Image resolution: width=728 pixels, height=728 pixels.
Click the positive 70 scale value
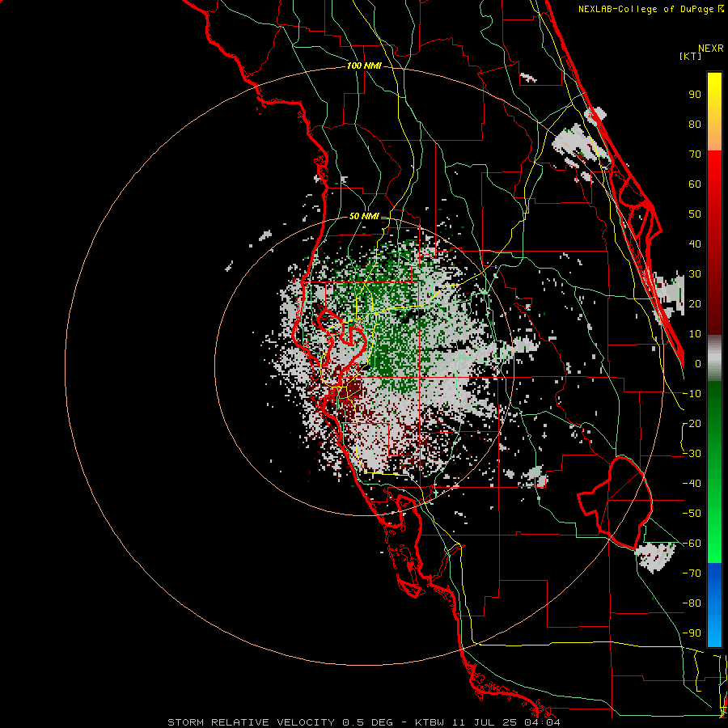coord(695,154)
